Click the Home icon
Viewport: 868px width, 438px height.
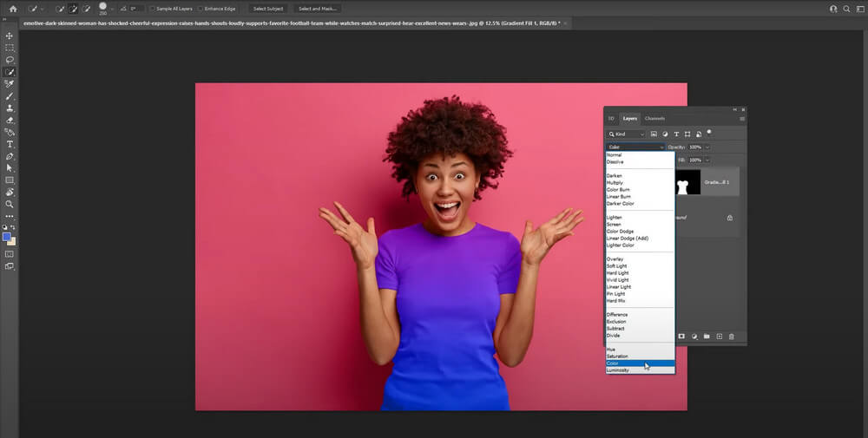tap(13, 9)
